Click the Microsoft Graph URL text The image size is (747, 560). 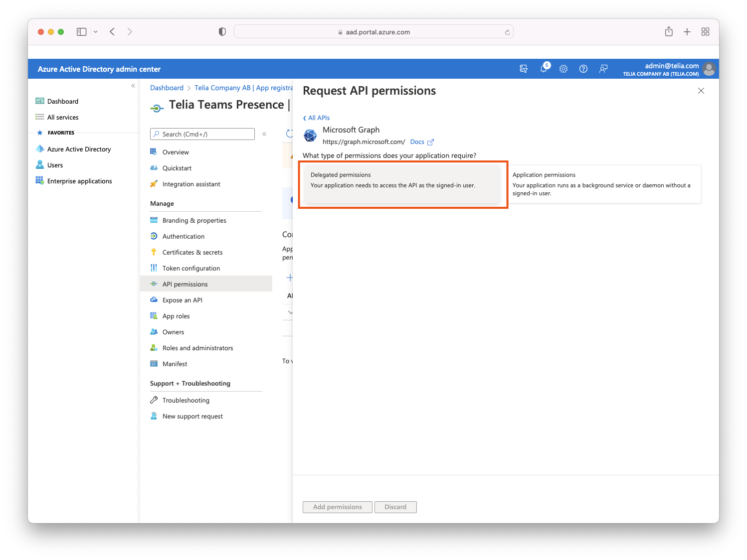tap(364, 141)
